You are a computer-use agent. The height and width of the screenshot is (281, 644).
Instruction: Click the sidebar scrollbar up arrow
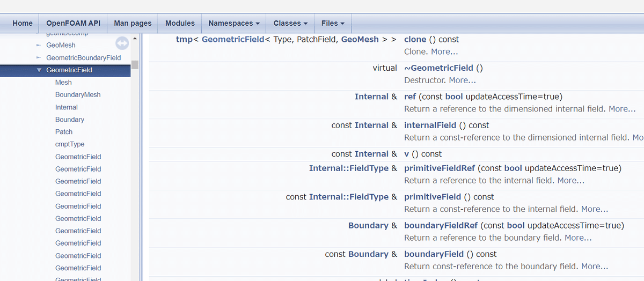coord(135,38)
